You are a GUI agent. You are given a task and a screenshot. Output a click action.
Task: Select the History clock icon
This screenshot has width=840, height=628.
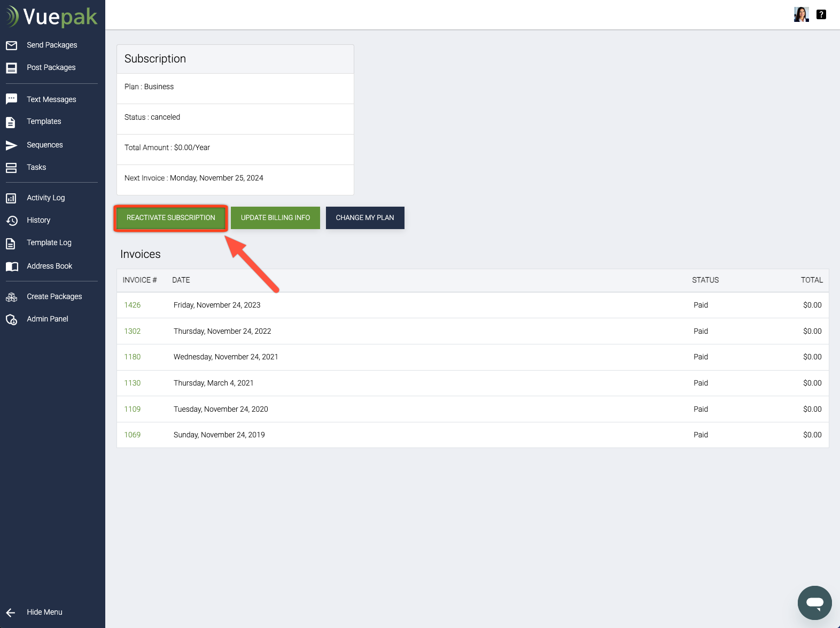[x=12, y=220]
